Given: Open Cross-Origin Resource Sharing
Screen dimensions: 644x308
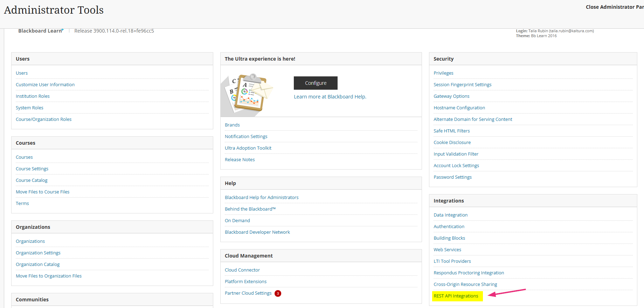Looking at the screenshot, I should (x=465, y=284).
